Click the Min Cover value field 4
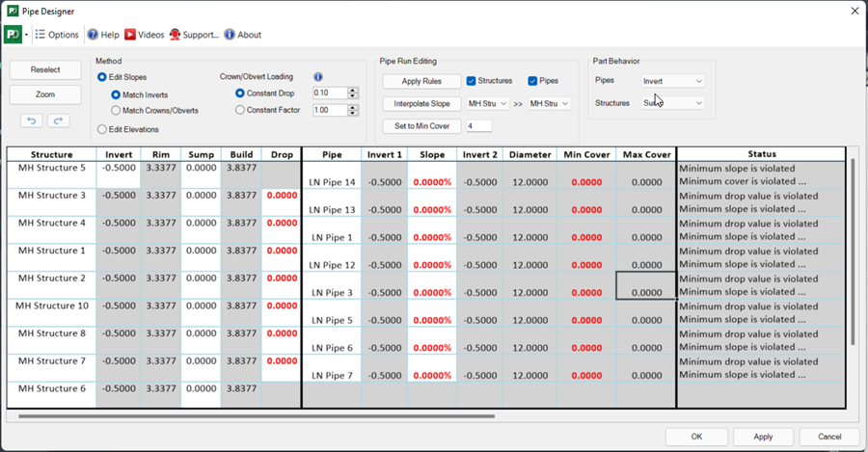Viewport: 868px width, 452px height. (x=478, y=126)
